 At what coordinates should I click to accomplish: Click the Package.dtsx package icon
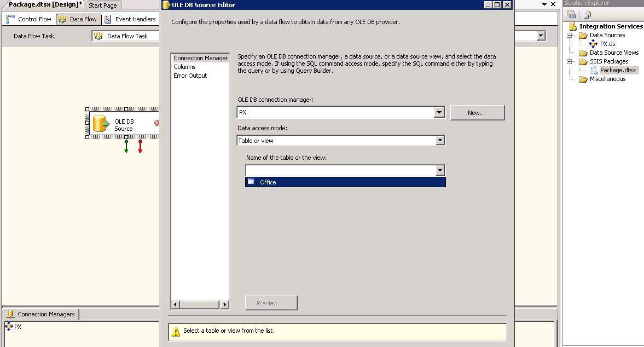pyautogui.click(x=595, y=70)
